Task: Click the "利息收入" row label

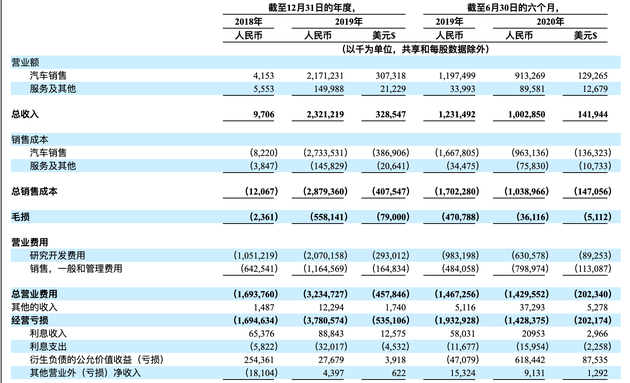Action: click(48, 334)
